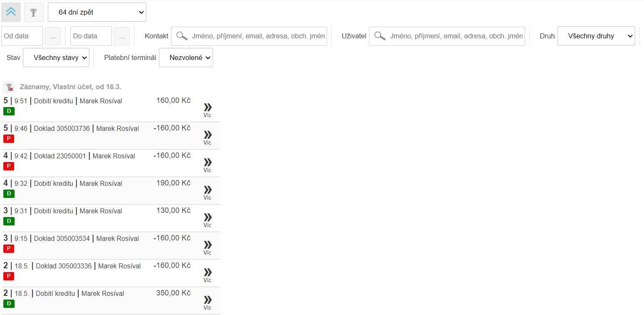The height and width of the screenshot is (315, 644).
Task: Focus the Uživatel search field
Action: point(456,36)
